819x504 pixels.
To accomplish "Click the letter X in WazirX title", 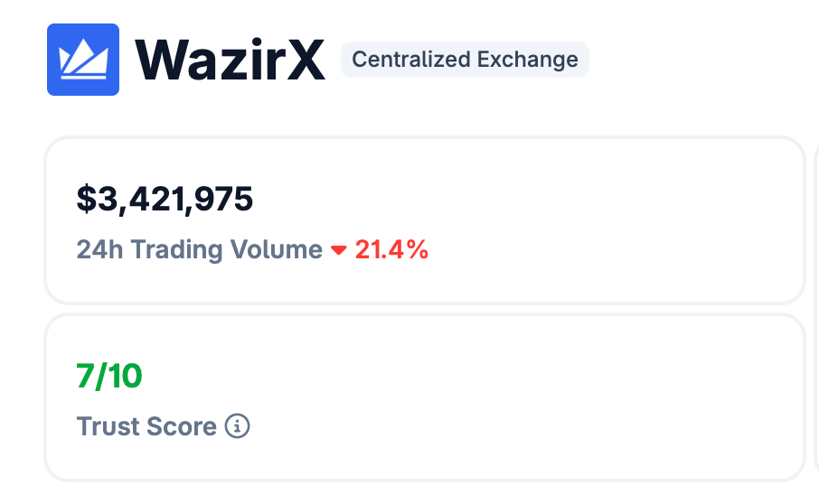I will (x=303, y=61).
